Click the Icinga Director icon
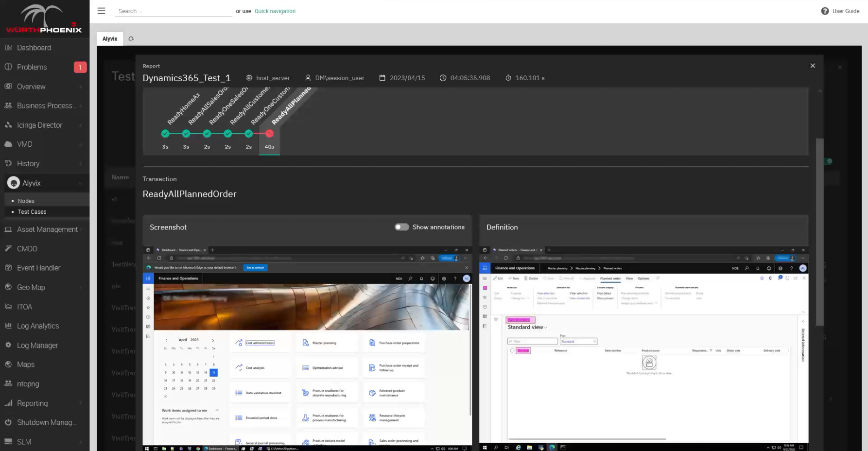 point(8,125)
